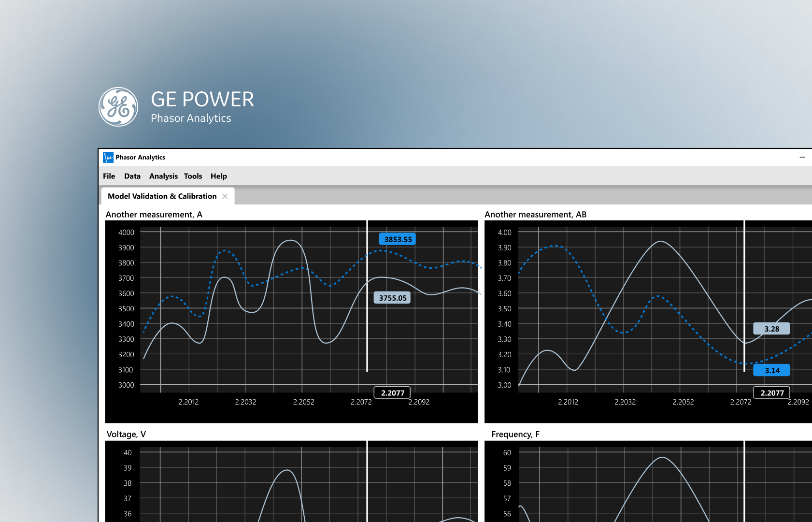Click the Phasor Analytics subtitle under GE POWER
This screenshot has width=812, height=522.
pos(191,118)
